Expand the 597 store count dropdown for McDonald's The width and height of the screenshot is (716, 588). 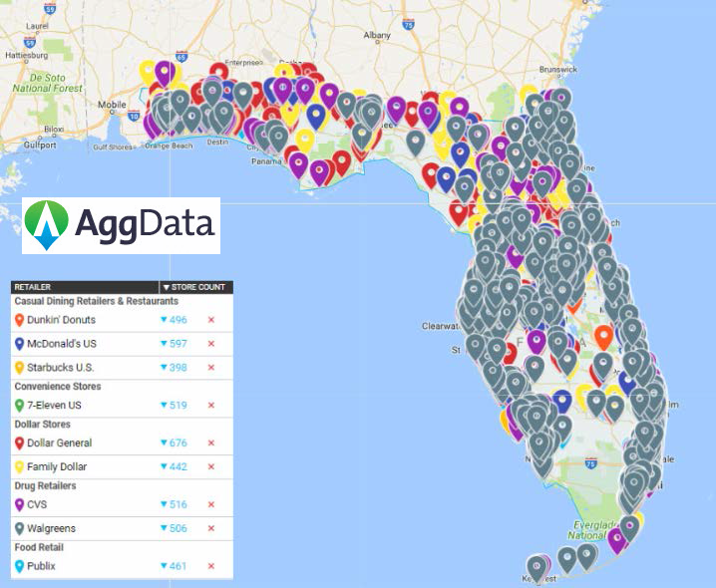pyautogui.click(x=174, y=344)
